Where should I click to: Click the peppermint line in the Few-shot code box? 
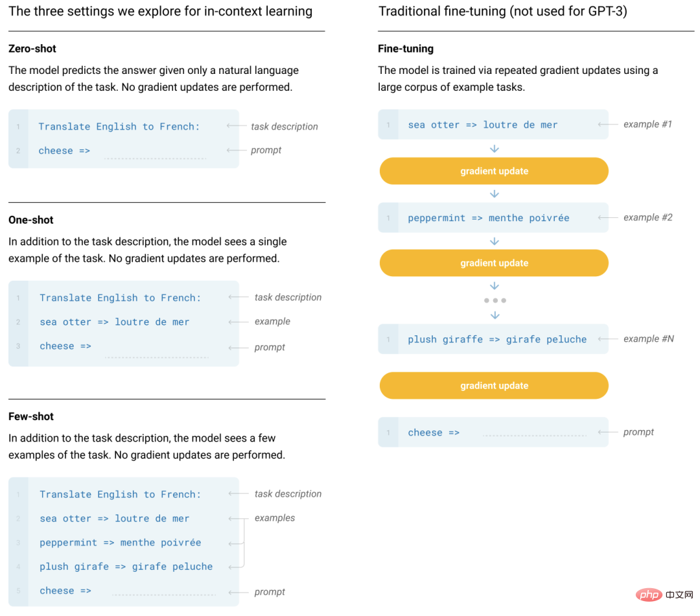(x=121, y=543)
